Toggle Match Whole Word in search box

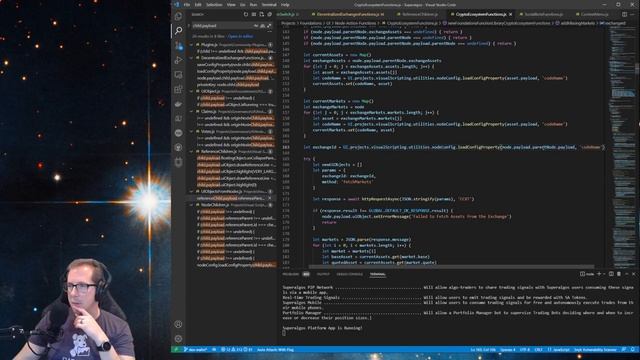coord(262,26)
